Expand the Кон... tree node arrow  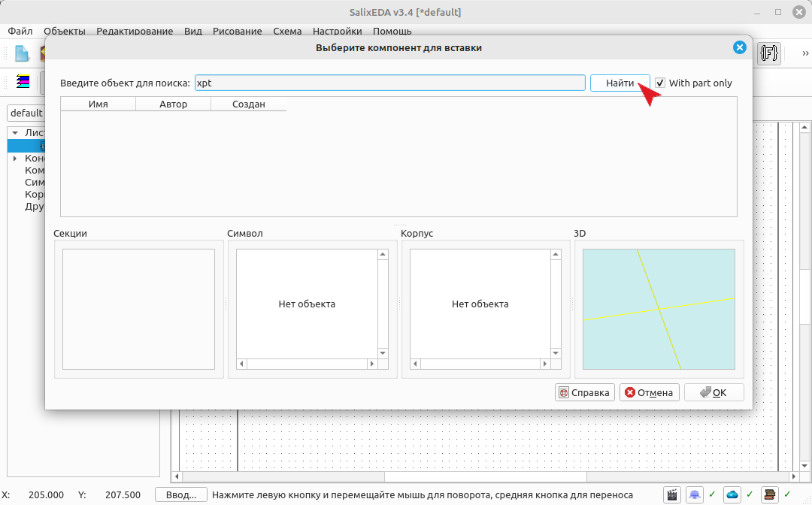(x=15, y=159)
